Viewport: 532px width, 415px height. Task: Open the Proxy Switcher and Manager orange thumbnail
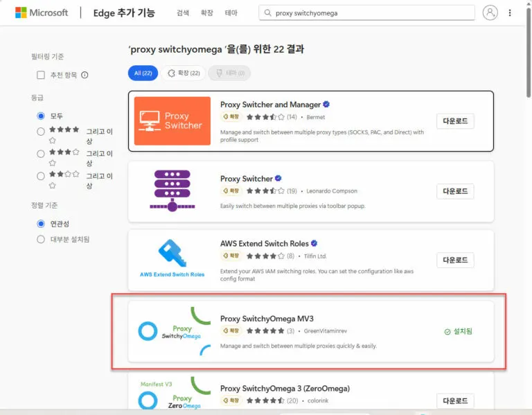(172, 121)
